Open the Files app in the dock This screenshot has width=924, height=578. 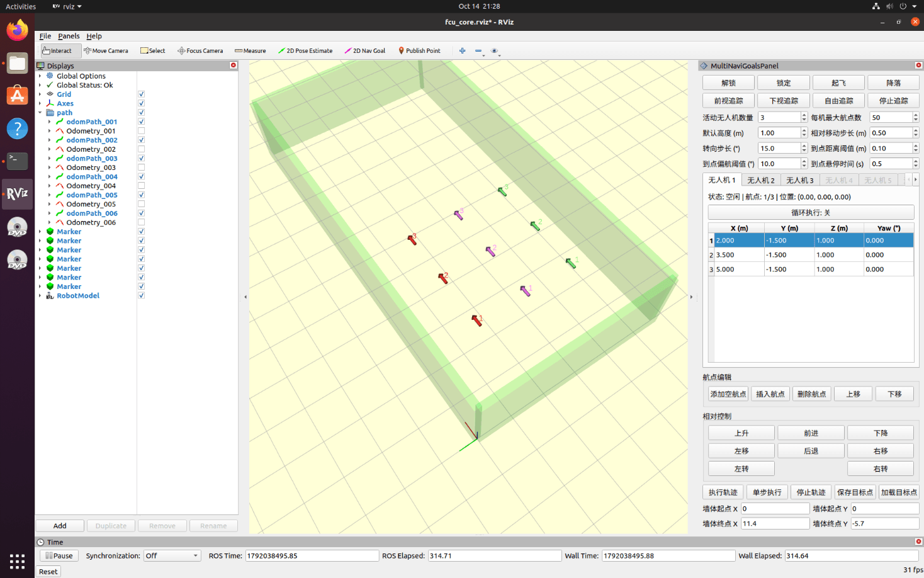(x=17, y=63)
